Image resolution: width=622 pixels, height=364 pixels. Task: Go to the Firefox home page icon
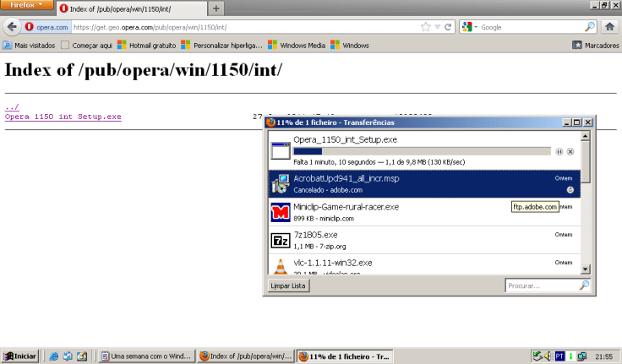click(608, 27)
